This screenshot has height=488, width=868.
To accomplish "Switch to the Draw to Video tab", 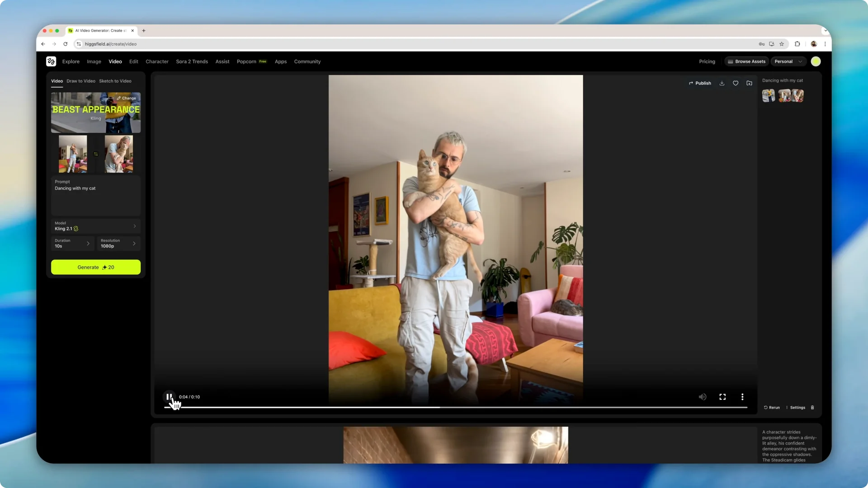I will click(80, 81).
